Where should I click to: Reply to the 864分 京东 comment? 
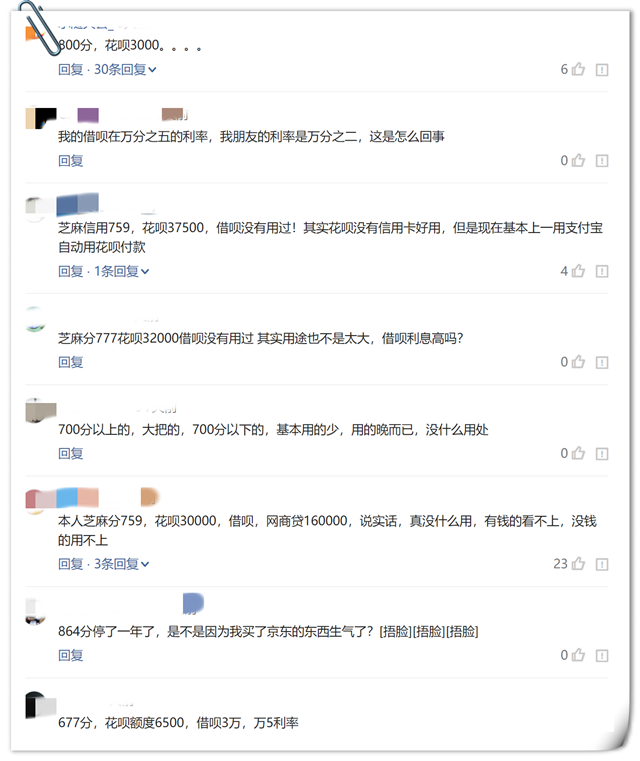point(71,655)
